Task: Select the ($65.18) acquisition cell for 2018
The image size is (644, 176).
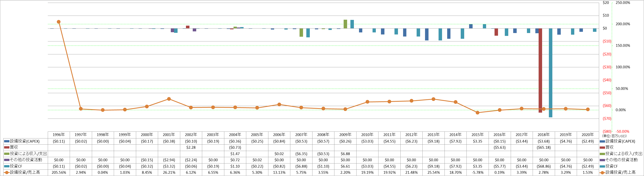Action: (544, 147)
